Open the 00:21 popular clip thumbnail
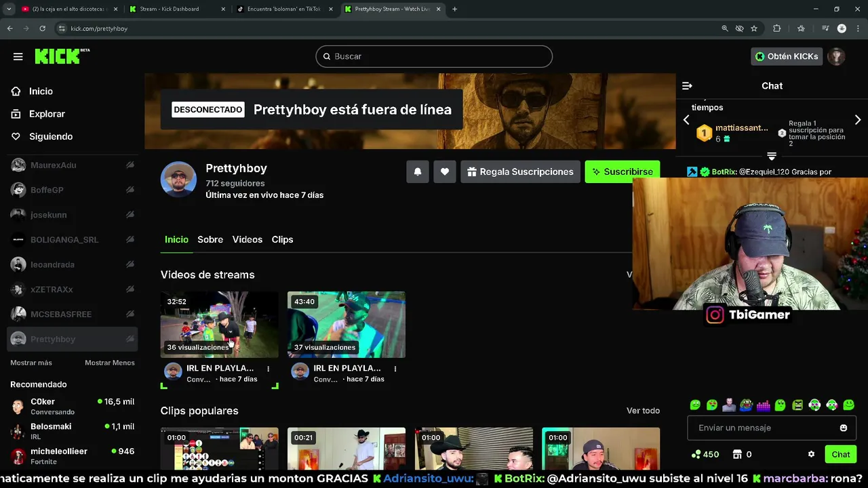The width and height of the screenshot is (868, 488). tap(346, 449)
